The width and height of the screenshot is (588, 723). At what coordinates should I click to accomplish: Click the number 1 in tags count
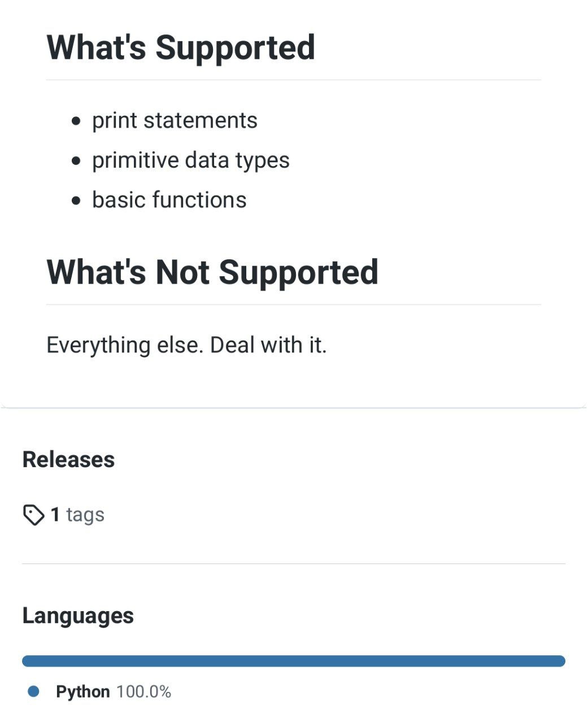tap(55, 515)
